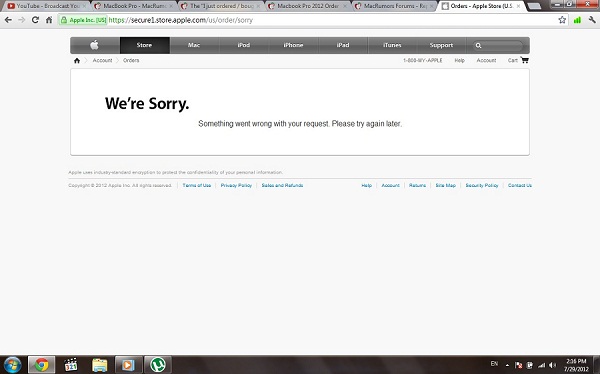Screen dimensions: 600x374
Task: Click the EN language indicator
Action: (x=494, y=364)
